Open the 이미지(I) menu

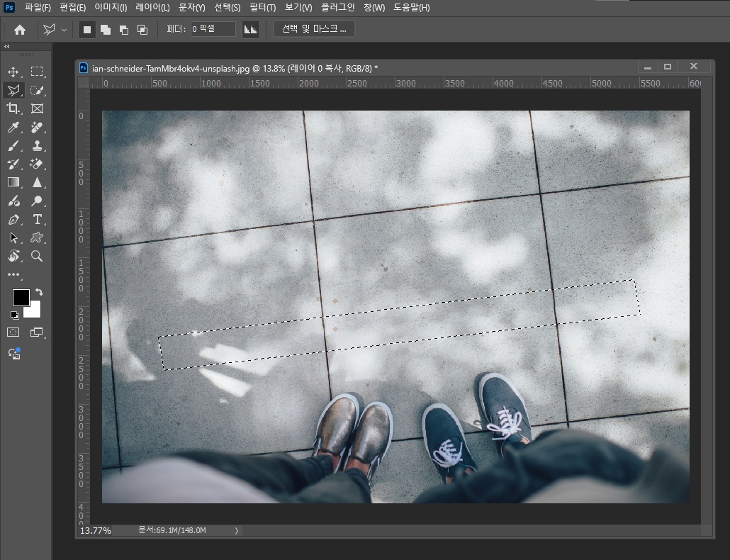[x=111, y=8]
